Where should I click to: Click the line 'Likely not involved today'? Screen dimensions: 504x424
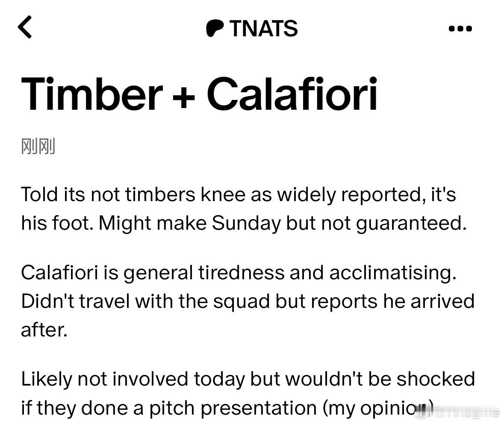click(248, 379)
